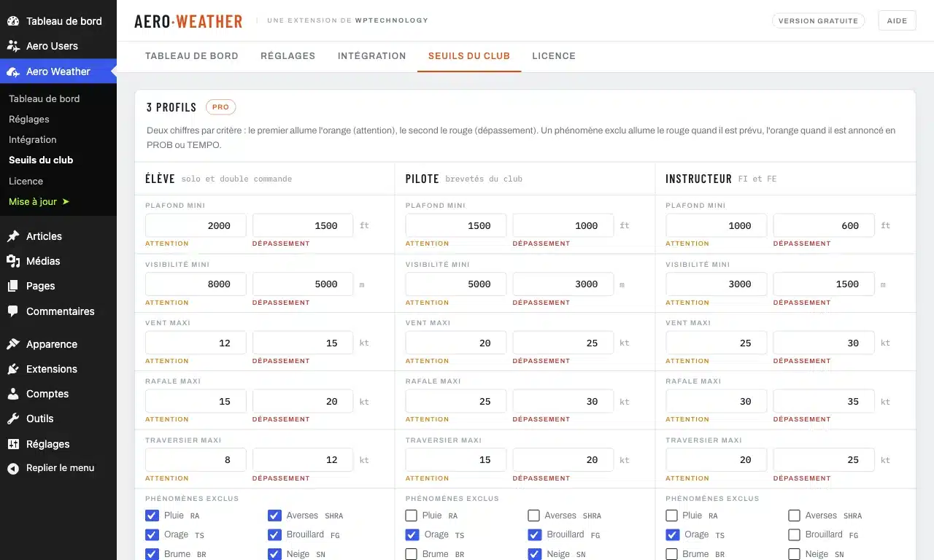Open the WordPress Tableau de bord dashboard icon

(x=13, y=21)
